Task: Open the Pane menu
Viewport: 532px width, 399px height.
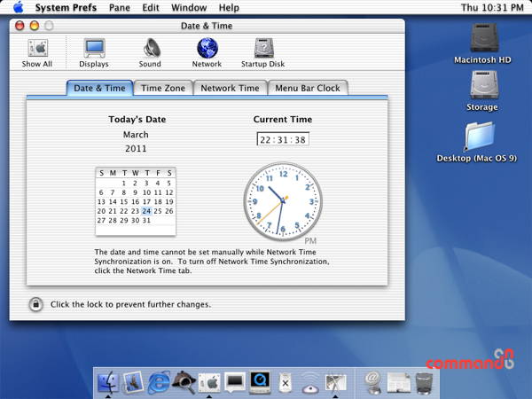Action: click(x=120, y=7)
